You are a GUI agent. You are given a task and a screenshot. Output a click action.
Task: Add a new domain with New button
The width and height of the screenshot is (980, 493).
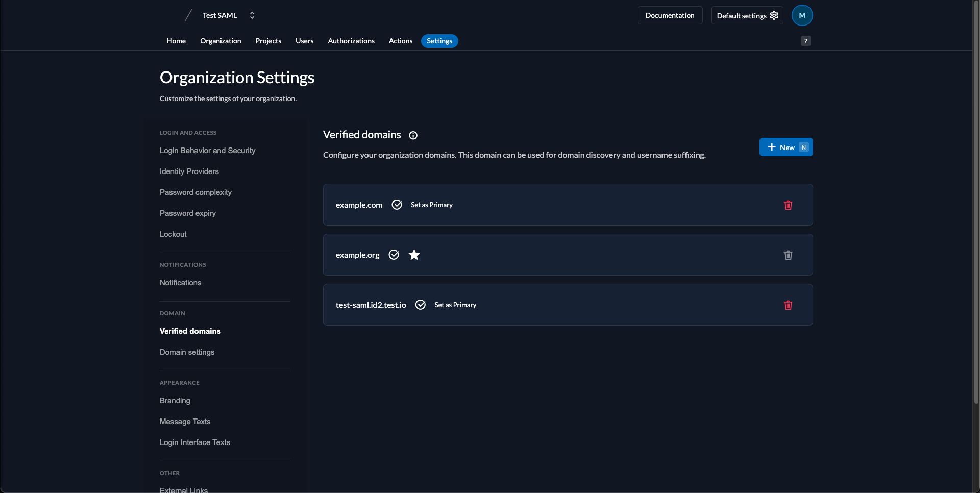pos(786,147)
